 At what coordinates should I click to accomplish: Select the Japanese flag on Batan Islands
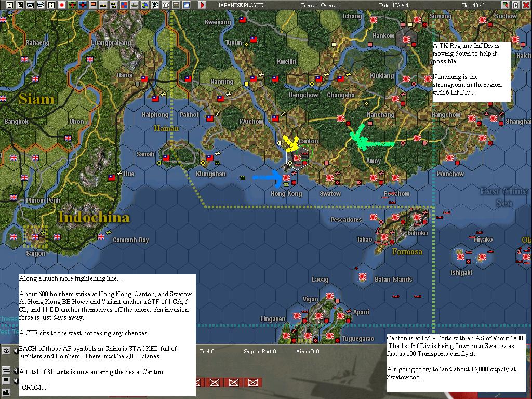click(x=362, y=276)
